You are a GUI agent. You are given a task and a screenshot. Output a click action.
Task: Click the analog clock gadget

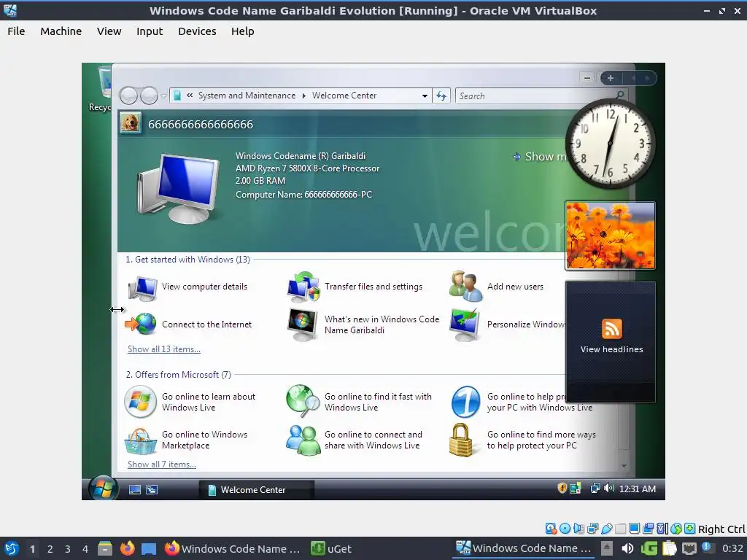pos(611,144)
